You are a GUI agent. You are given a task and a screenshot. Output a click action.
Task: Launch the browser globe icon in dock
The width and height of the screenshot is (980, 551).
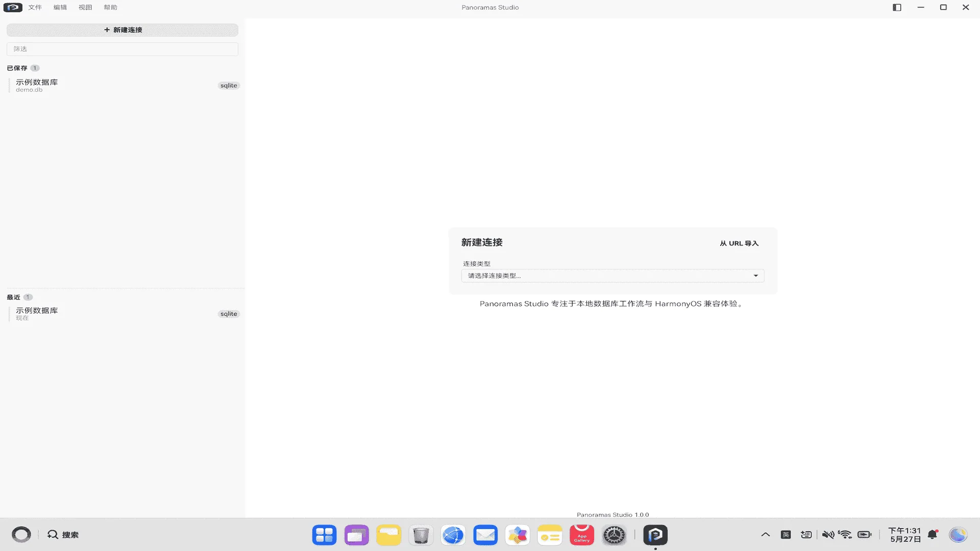(453, 535)
